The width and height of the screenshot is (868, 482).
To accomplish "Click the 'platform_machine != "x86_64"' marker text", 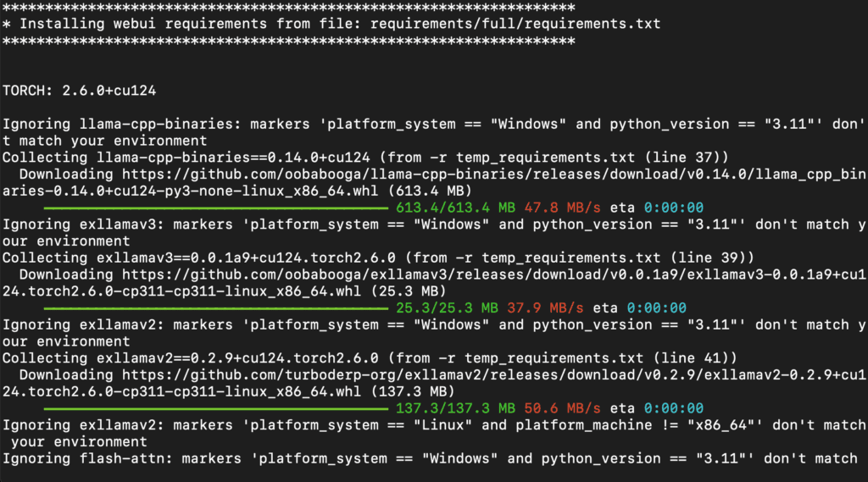I will pyautogui.click(x=635, y=425).
